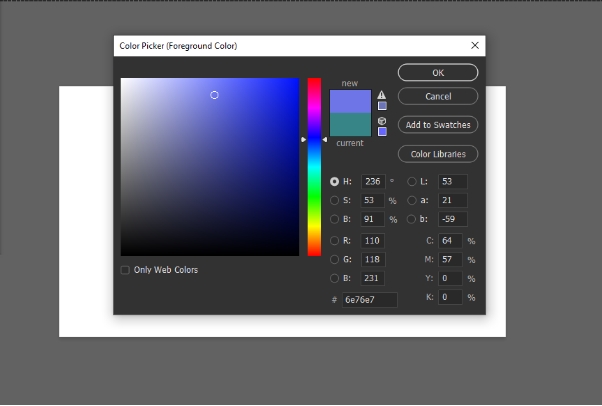Select the in-gamut color swatch below the warning triangle
This screenshot has width=602, height=406.
point(382,106)
